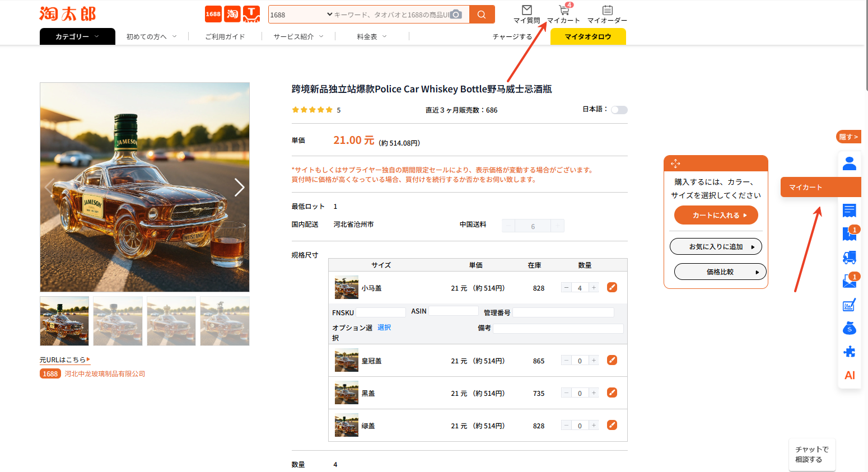This screenshot has height=472, width=868.
Task: Click the 皇冠盖 row product thumbnail
Action: (347, 361)
